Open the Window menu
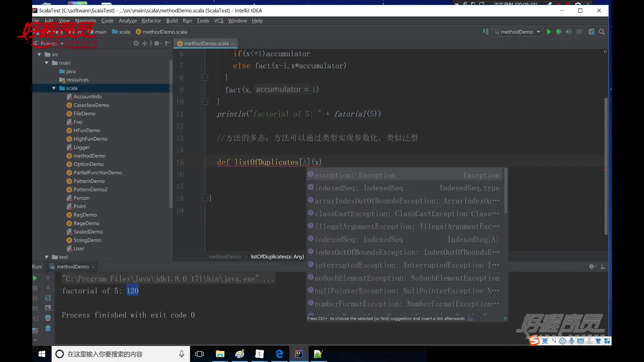This screenshot has width=644, height=362. pyautogui.click(x=237, y=21)
